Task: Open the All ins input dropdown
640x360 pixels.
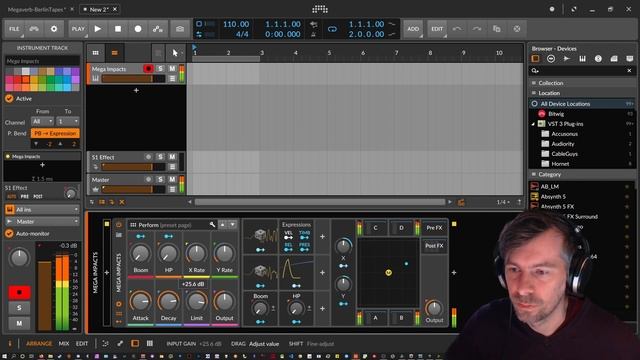Action: coord(42,209)
